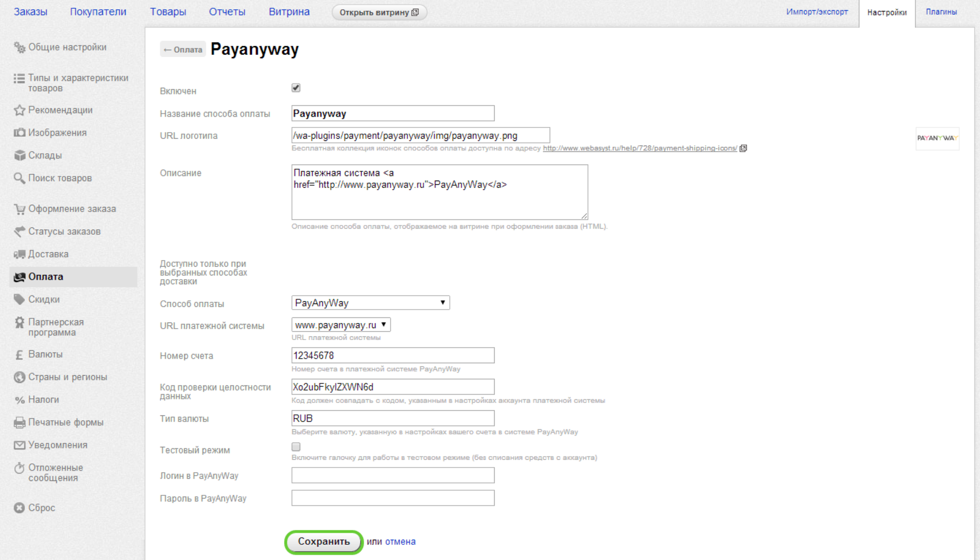Go back via the ← Оплата button
The image size is (980, 560).
183,49
